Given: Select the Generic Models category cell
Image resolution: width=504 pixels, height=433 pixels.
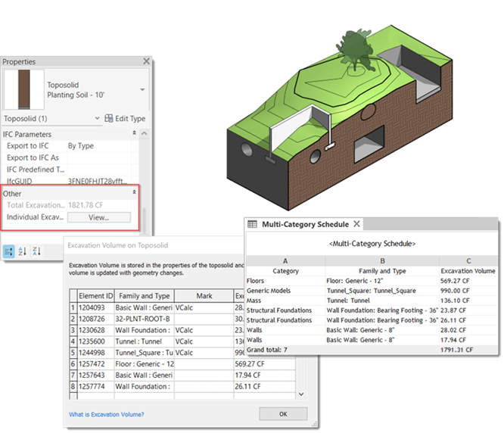Looking at the screenshot, I should click(x=285, y=291).
